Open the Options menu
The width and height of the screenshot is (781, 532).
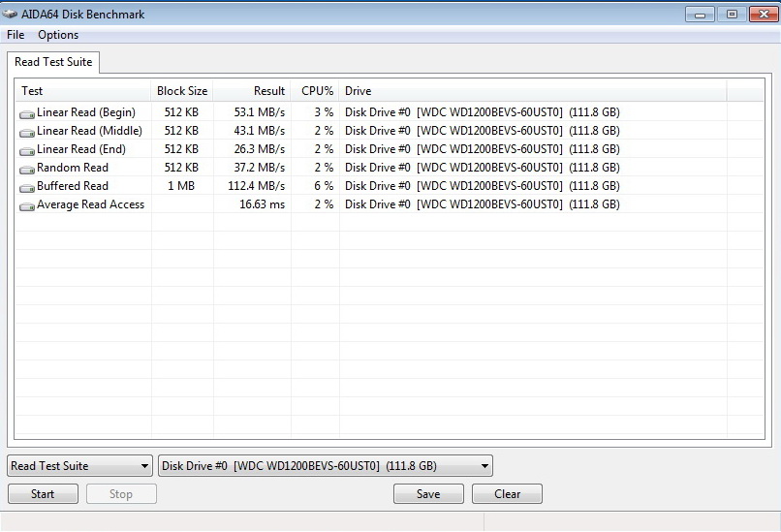tap(58, 35)
